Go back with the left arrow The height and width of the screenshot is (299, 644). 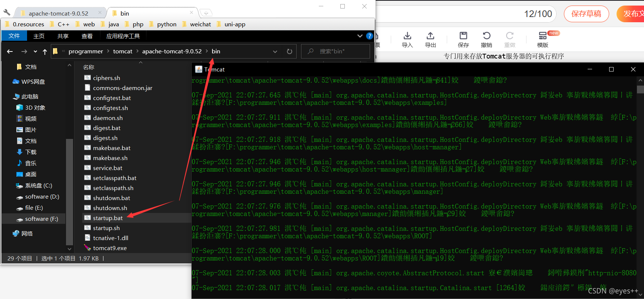click(x=10, y=52)
